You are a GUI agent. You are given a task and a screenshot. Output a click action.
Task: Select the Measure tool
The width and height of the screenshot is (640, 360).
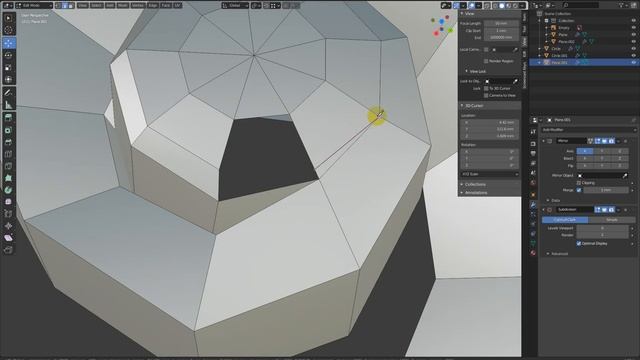(9, 105)
